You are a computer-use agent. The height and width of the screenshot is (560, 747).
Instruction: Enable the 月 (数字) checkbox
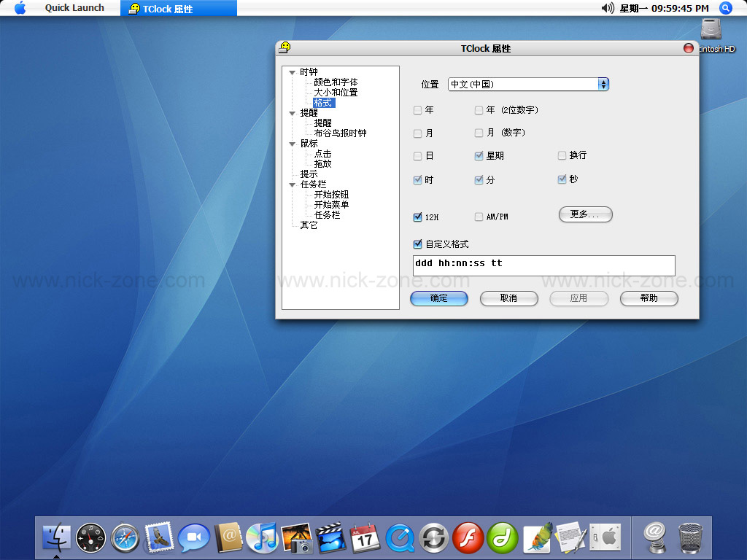pos(479,133)
